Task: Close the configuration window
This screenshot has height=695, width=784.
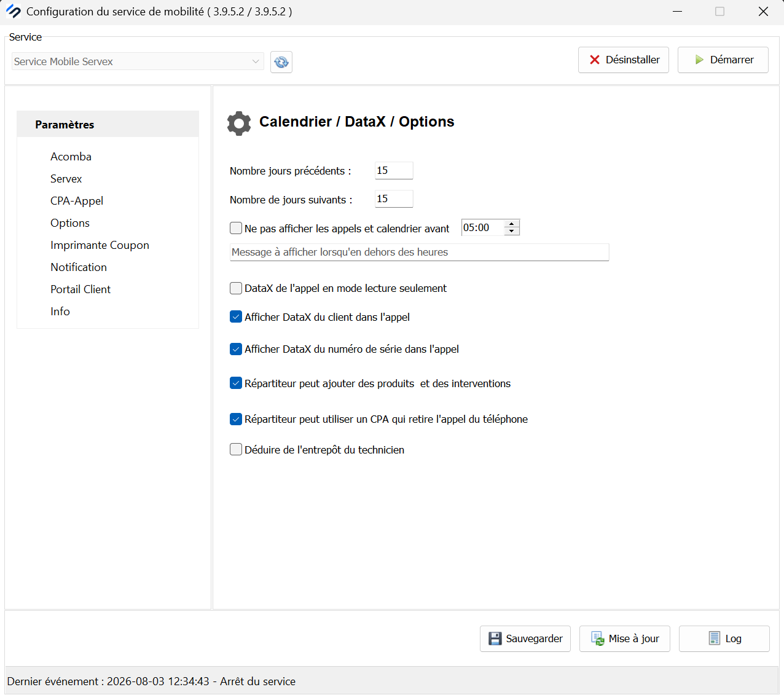Action: (x=763, y=11)
